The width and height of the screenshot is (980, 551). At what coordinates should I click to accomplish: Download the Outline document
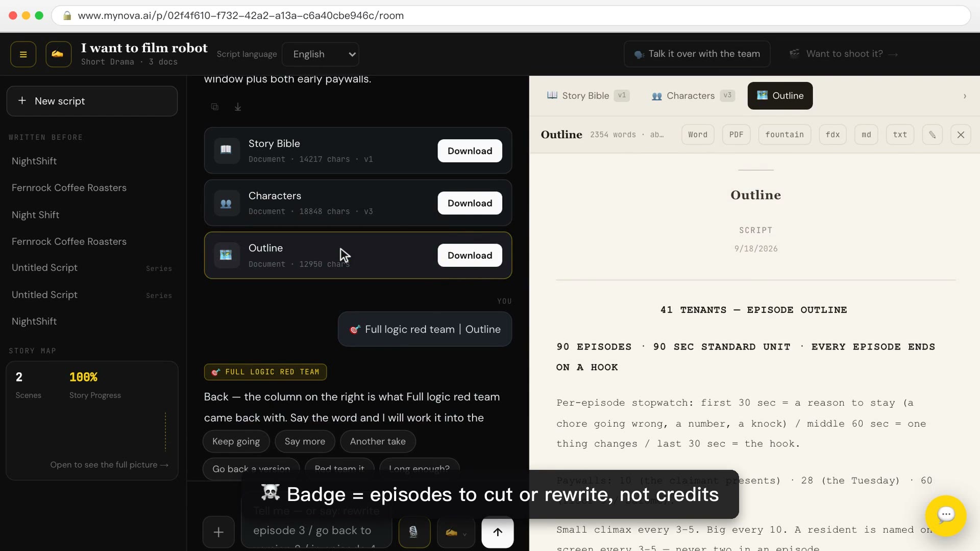coord(470,256)
